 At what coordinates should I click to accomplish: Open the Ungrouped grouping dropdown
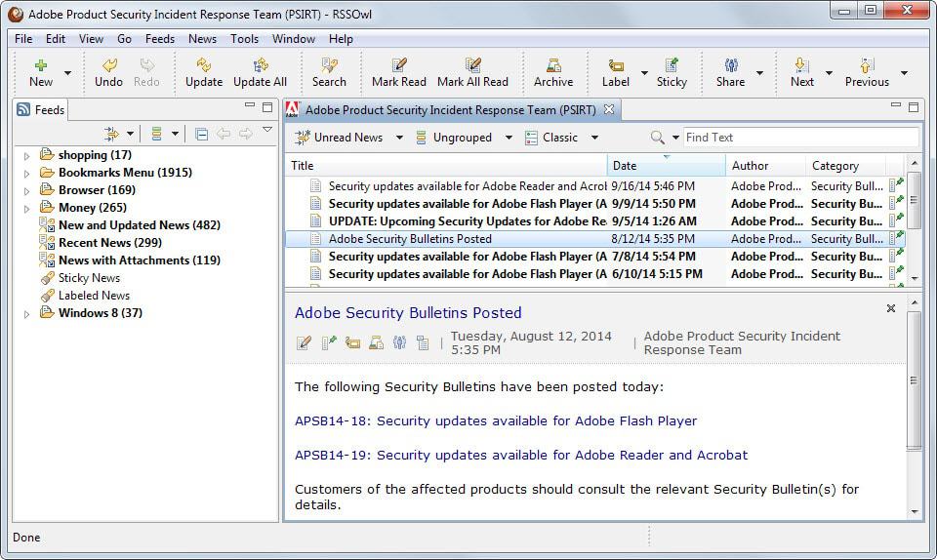click(x=509, y=138)
